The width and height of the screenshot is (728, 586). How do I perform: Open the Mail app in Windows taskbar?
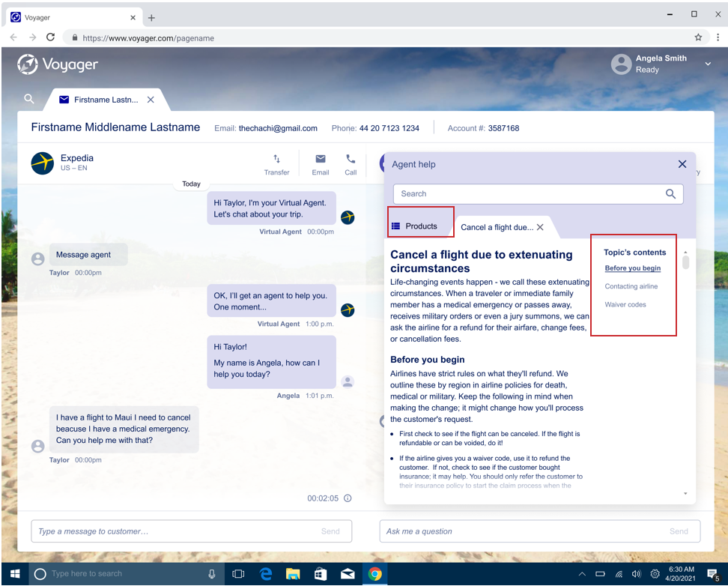click(x=348, y=574)
